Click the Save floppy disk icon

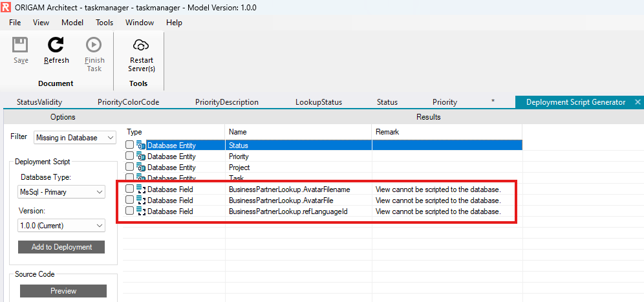[19, 45]
